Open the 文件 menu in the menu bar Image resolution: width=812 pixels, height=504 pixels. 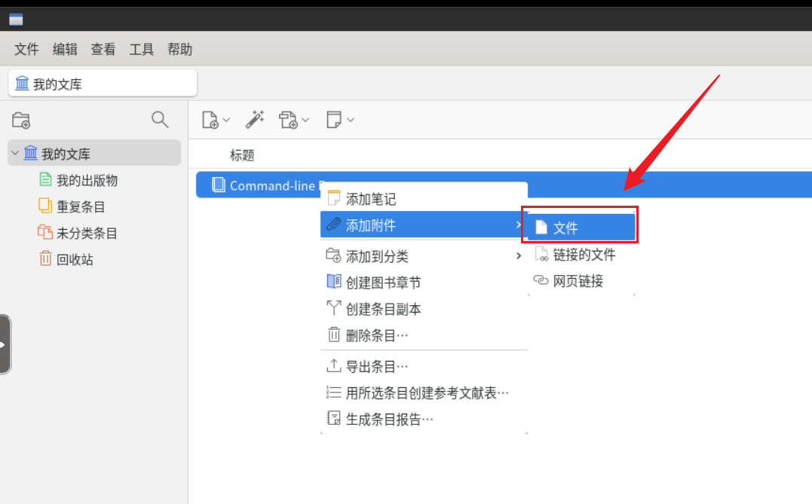(x=26, y=49)
